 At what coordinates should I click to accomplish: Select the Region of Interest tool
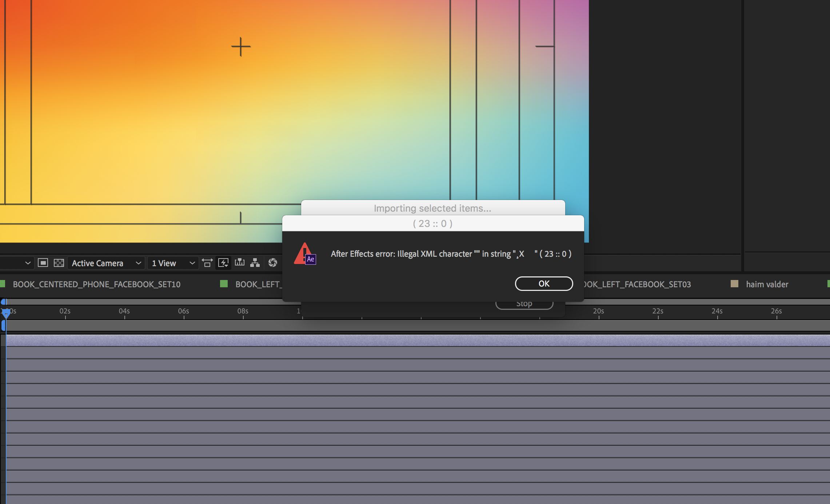coord(43,263)
